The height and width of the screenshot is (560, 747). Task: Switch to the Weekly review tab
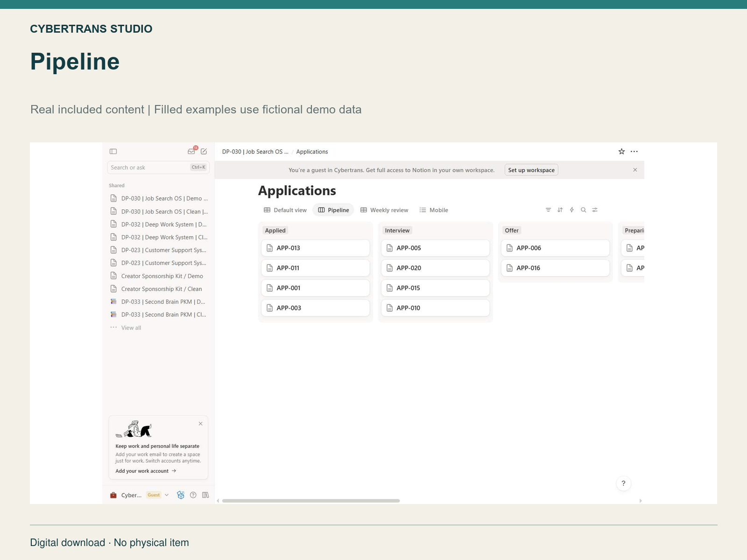[384, 210]
